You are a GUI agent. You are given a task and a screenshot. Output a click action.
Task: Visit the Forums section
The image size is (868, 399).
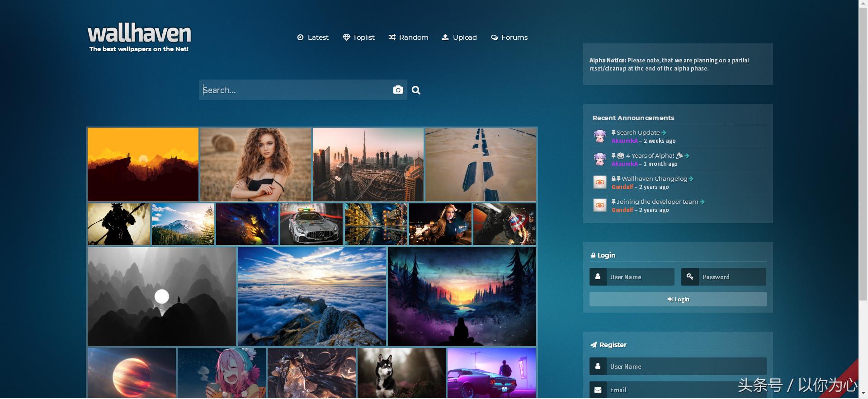click(509, 38)
